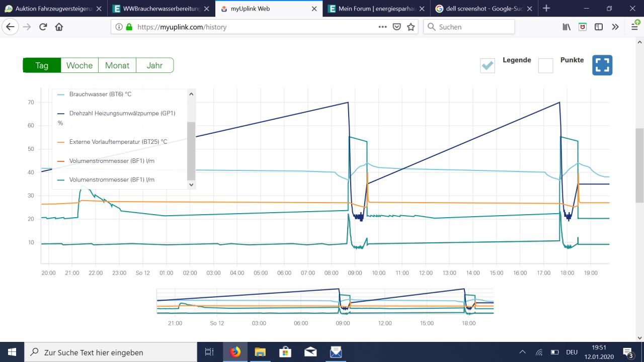Click legend scroll up arrow
Viewport: 644px width, 362px height.
pos(191,94)
